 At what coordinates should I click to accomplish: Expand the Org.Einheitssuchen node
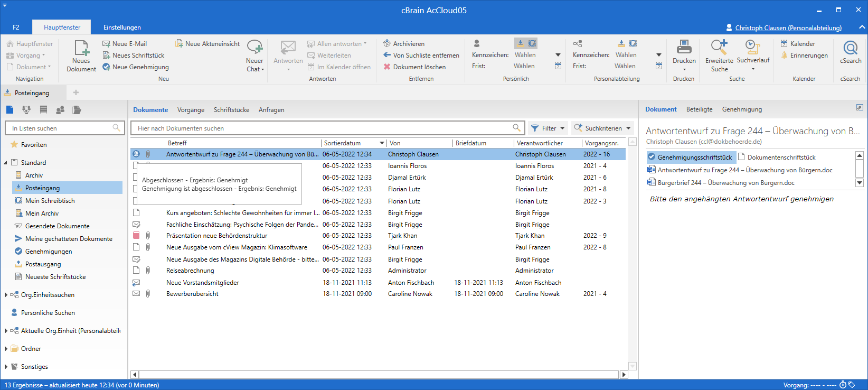pos(6,295)
